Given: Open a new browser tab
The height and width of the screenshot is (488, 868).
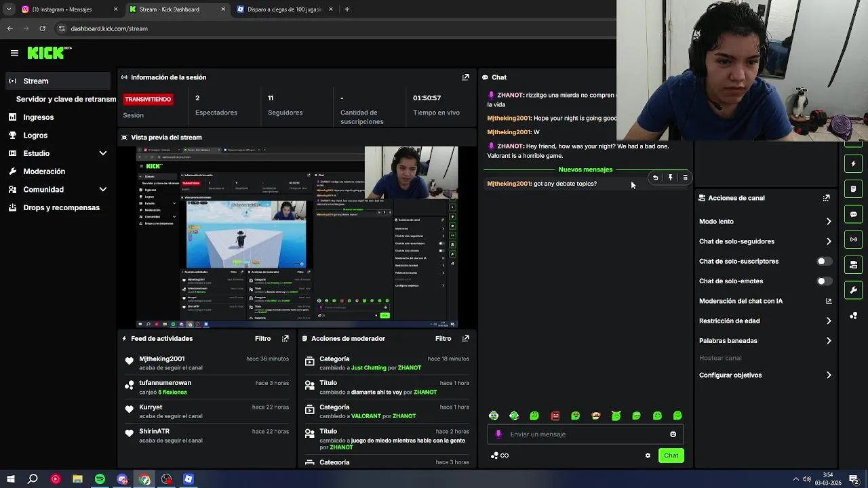Looking at the screenshot, I should (x=347, y=9).
